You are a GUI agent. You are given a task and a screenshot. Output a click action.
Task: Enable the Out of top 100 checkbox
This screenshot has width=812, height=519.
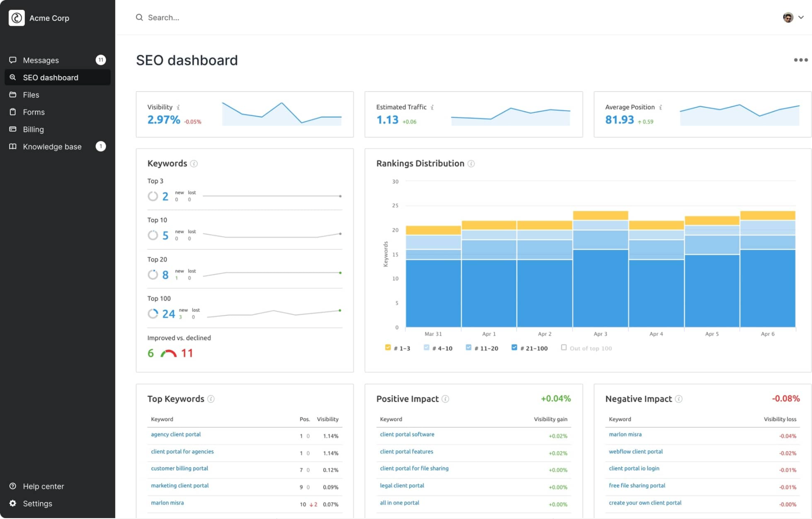(564, 348)
